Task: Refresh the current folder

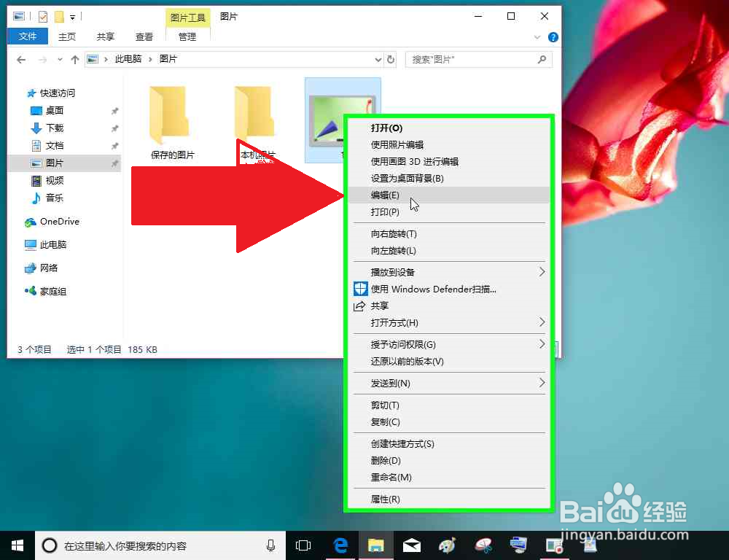Action: click(x=391, y=60)
